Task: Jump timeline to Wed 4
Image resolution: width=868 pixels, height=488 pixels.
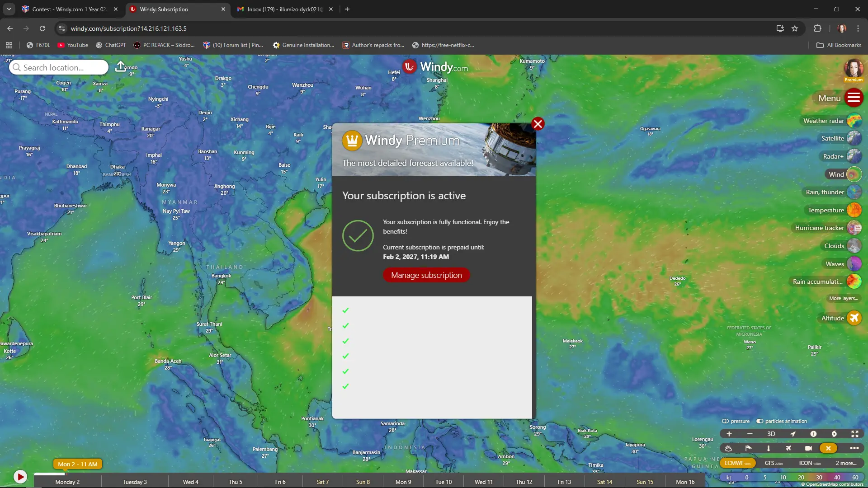Action: point(190,482)
